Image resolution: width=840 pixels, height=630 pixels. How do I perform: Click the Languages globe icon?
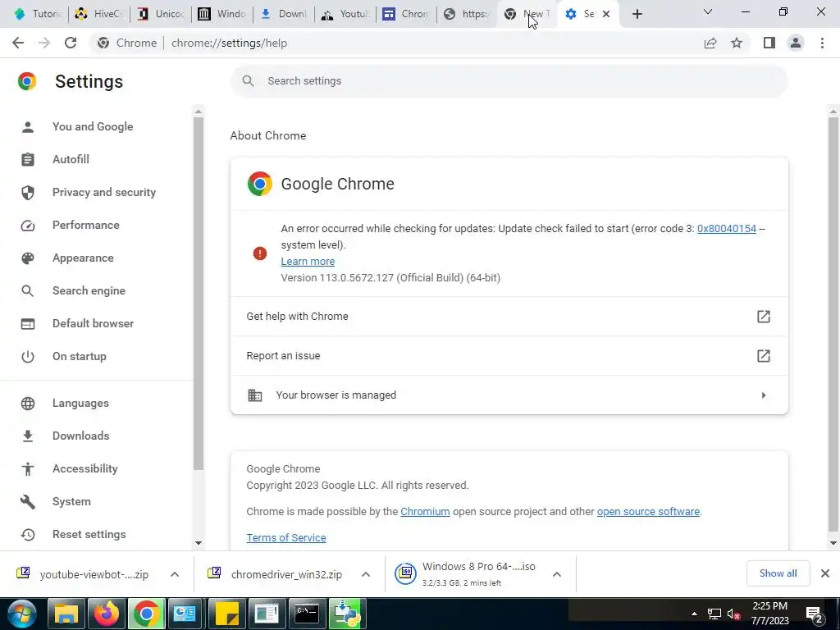click(27, 403)
